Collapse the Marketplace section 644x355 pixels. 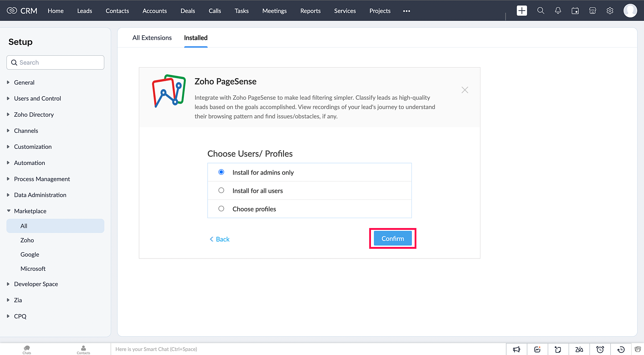coord(30,211)
